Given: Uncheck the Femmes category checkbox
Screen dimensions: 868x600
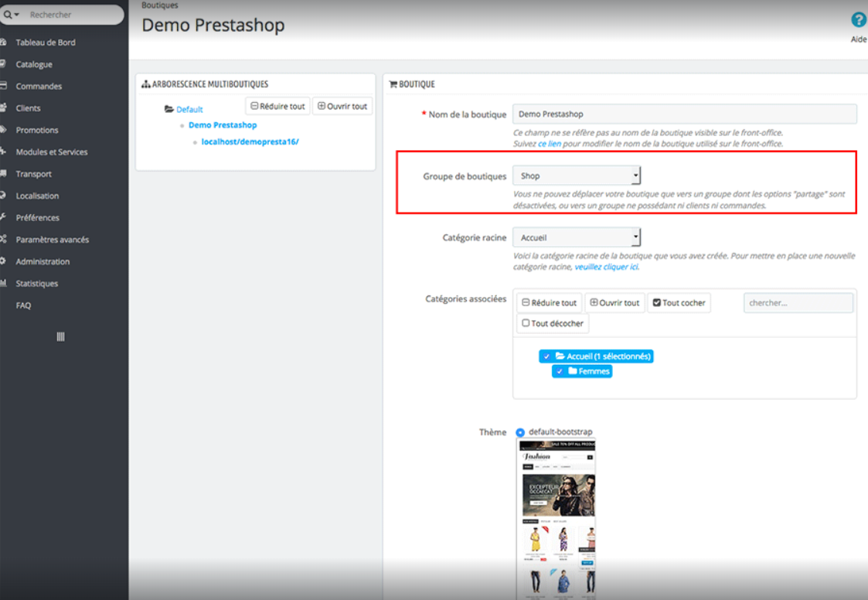Looking at the screenshot, I should [560, 371].
